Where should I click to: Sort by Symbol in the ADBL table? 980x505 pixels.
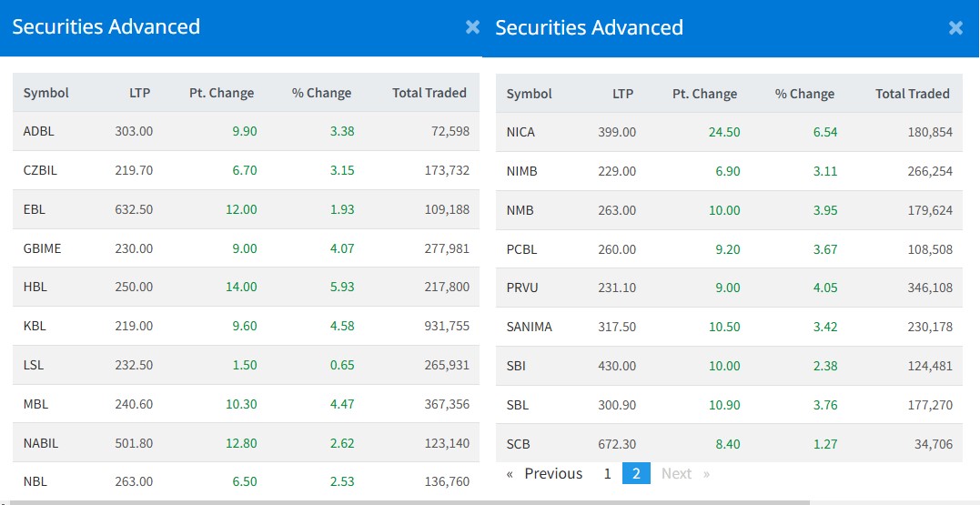pyautogui.click(x=46, y=93)
